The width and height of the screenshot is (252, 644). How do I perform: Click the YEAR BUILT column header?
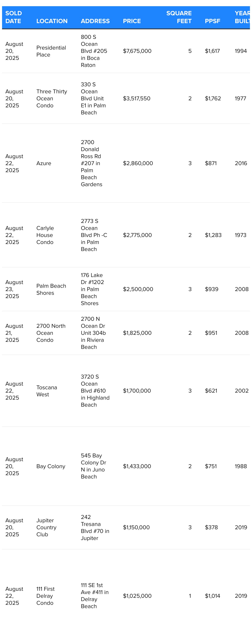(x=242, y=17)
